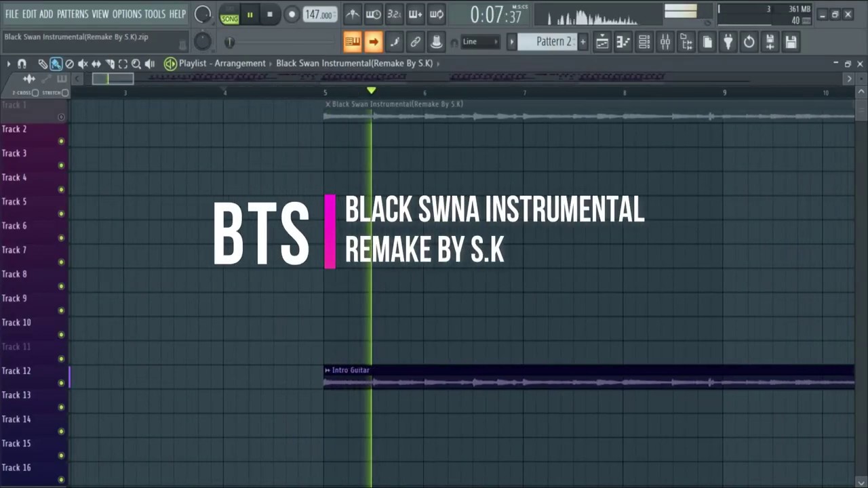
Task: Toggle mute on Track 2
Action: pos(61,141)
